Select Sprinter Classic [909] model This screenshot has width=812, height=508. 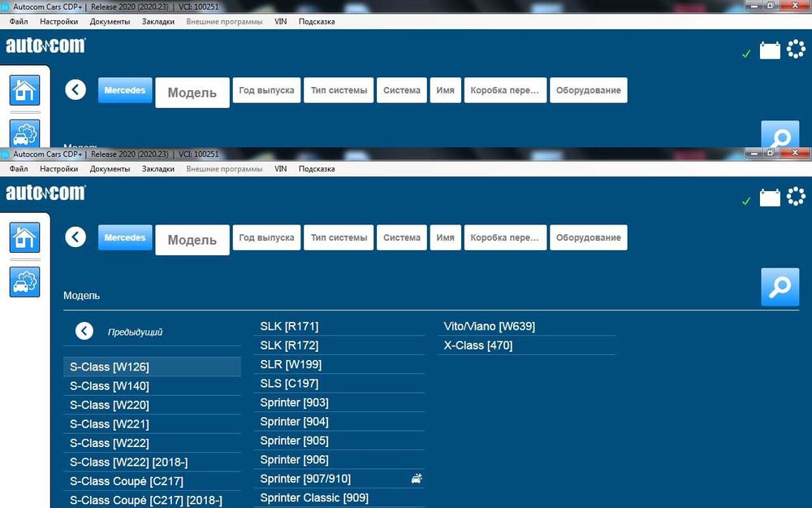pos(339,497)
